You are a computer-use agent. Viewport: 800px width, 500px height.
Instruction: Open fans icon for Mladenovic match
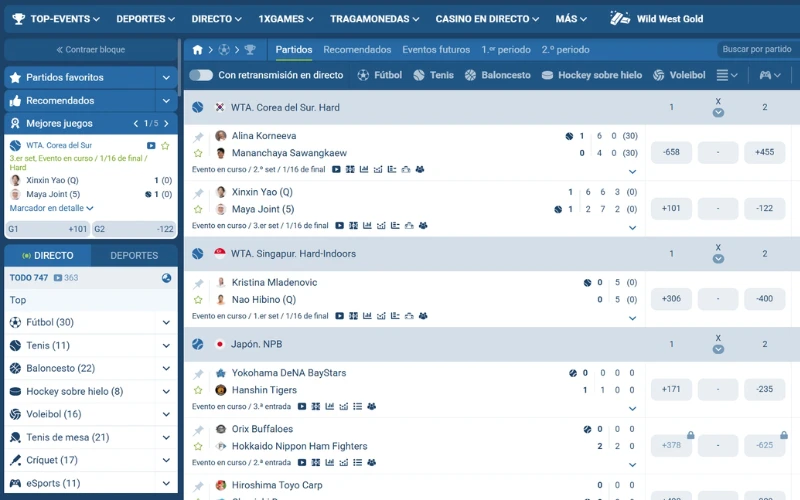pos(423,316)
